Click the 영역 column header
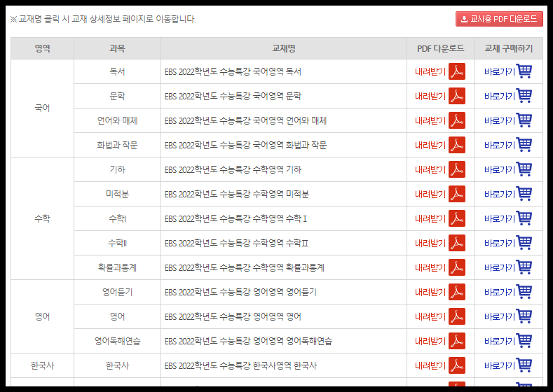The height and width of the screenshot is (392, 553). [x=42, y=48]
